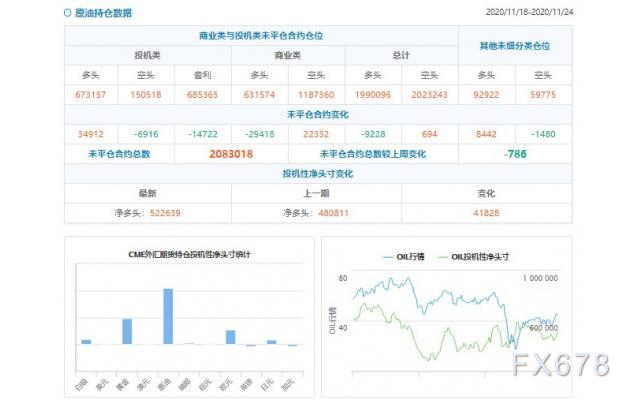Click the 其他未细分类仓位 header
Viewport: 640px width, 400px height.
pyautogui.click(x=513, y=46)
